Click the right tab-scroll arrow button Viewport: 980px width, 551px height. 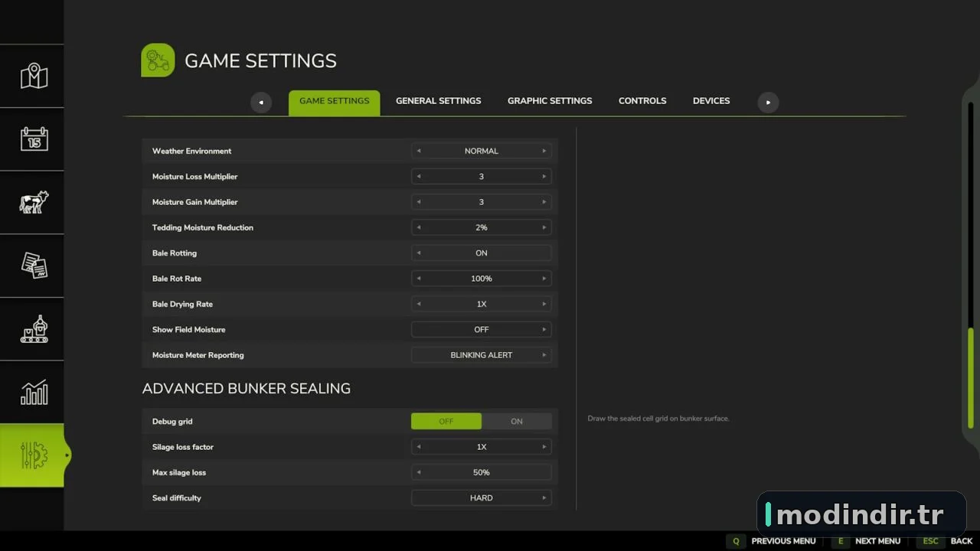tap(768, 103)
